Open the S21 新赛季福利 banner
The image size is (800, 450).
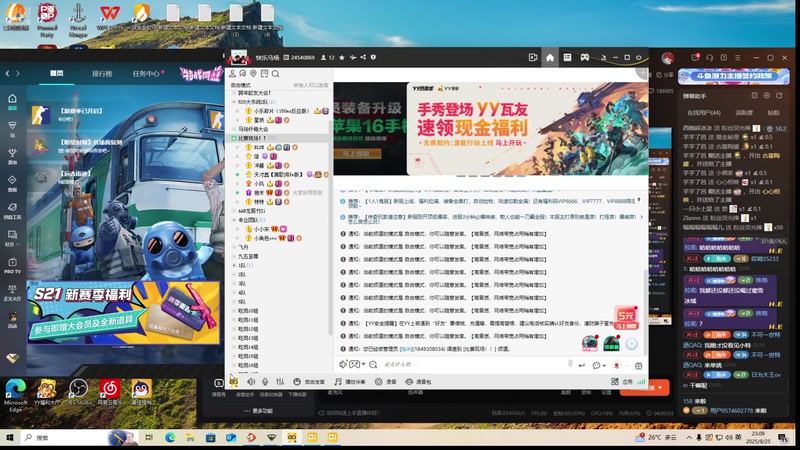(123, 312)
